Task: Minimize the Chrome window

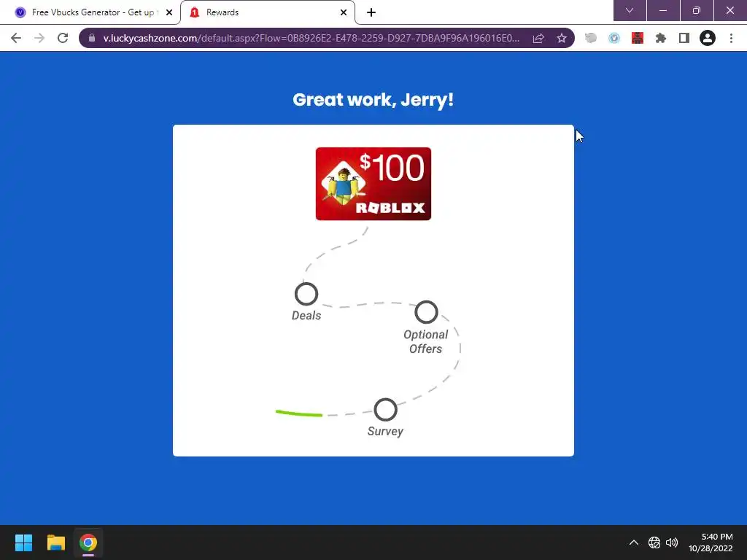Action: pos(663,10)
